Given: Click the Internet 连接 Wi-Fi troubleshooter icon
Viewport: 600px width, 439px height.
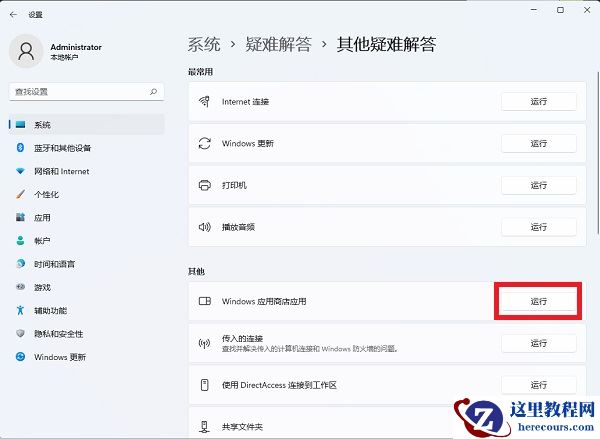Looking at the screenshot, I should (204, 101).
